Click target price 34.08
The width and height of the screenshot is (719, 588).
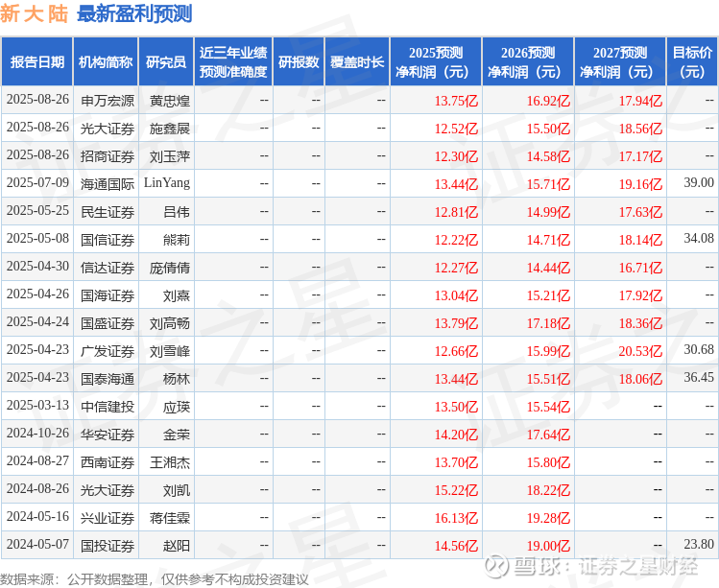tap(699, 238)
